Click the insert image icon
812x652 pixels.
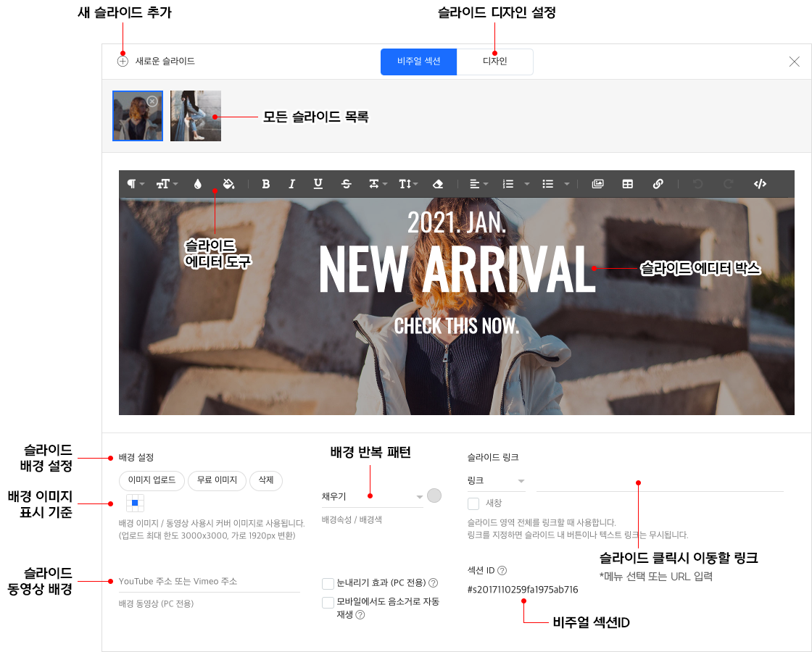tap(597, 184)
